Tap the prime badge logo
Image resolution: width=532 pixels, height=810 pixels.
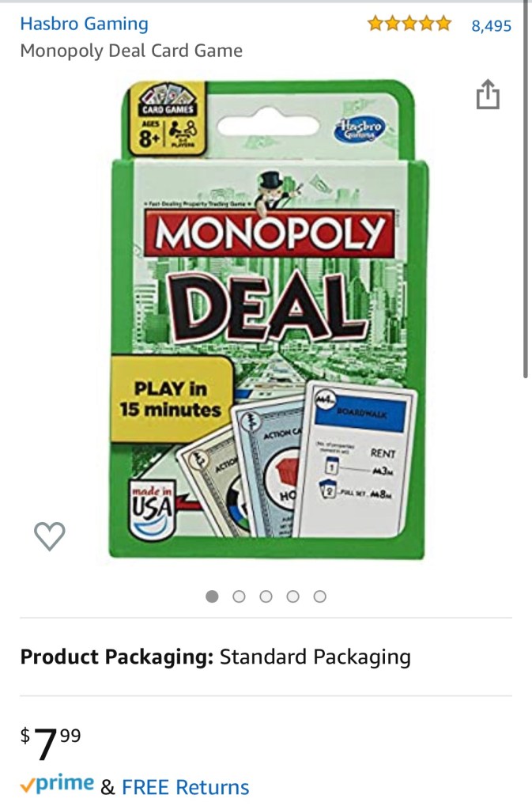pyautogui.click(x=57, y=784)
